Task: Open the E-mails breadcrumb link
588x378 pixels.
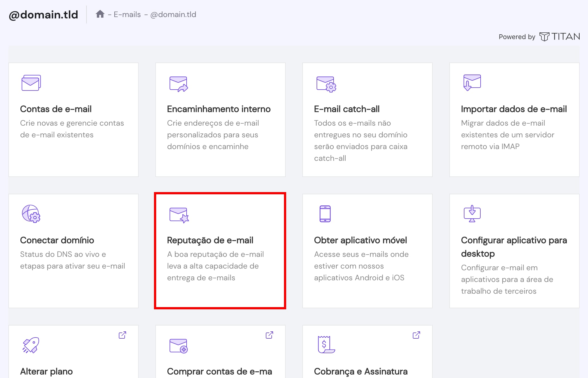Action: pyautogui.click(x=127, y=15)
